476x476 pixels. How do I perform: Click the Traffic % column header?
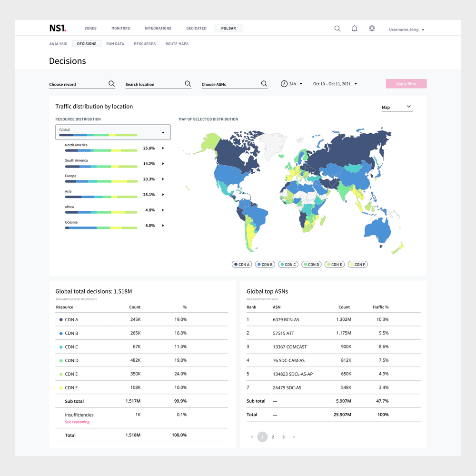pyautogui.click(x=380, y=307)
